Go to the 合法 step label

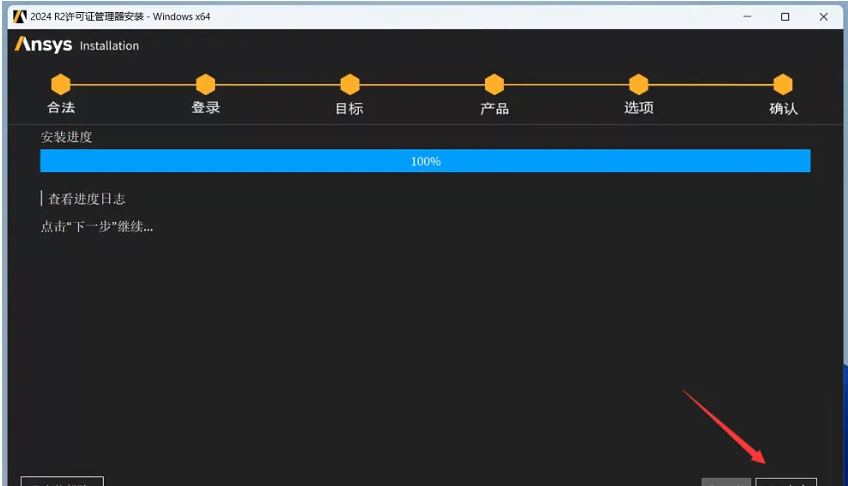(61, 108)
